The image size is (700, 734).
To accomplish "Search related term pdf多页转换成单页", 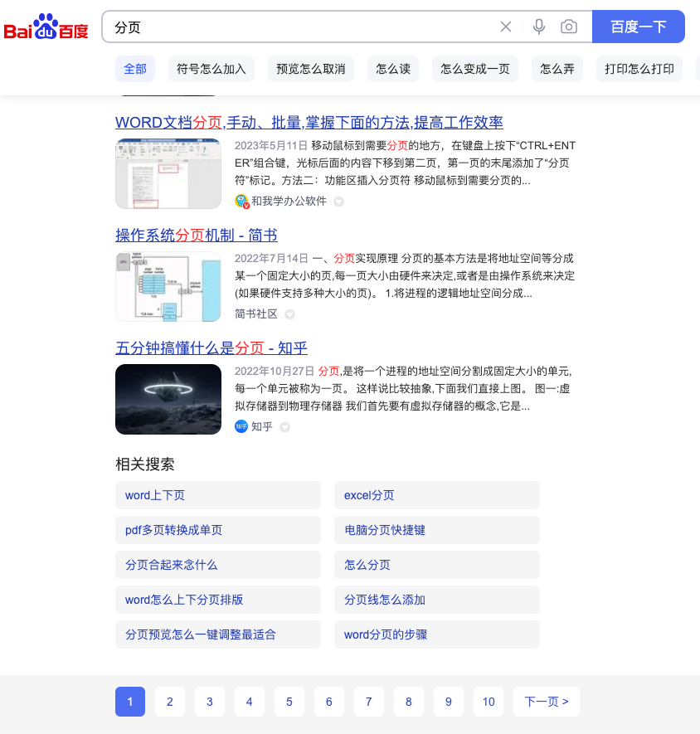I will click(x=218, y=530).
